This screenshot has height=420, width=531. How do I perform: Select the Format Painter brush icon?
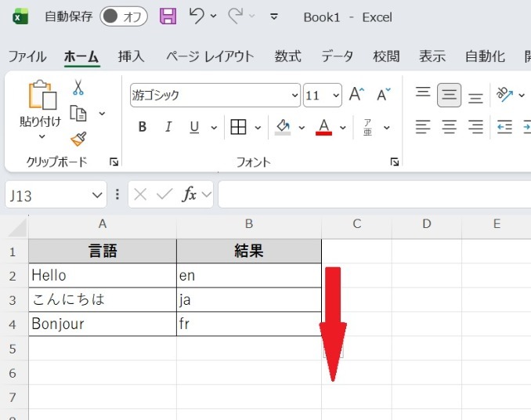(78, 139)
